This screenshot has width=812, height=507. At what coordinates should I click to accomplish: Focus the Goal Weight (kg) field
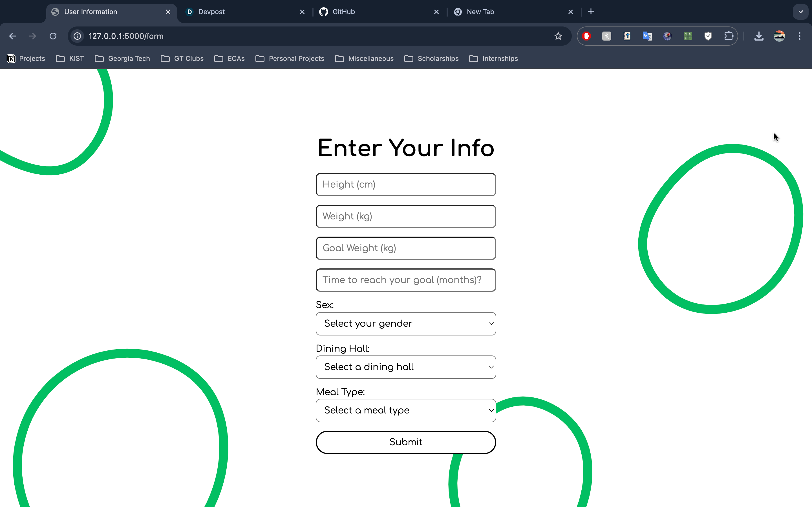pyautogui.click(x=406, y=248)
